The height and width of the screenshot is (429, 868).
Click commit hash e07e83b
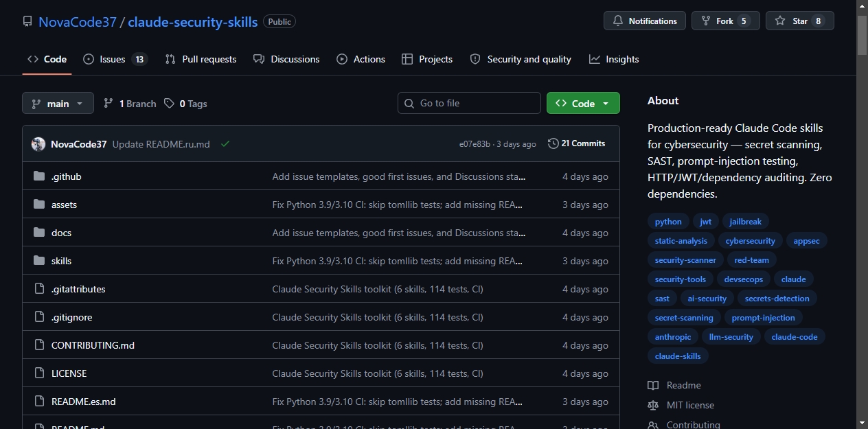[475, 144]
